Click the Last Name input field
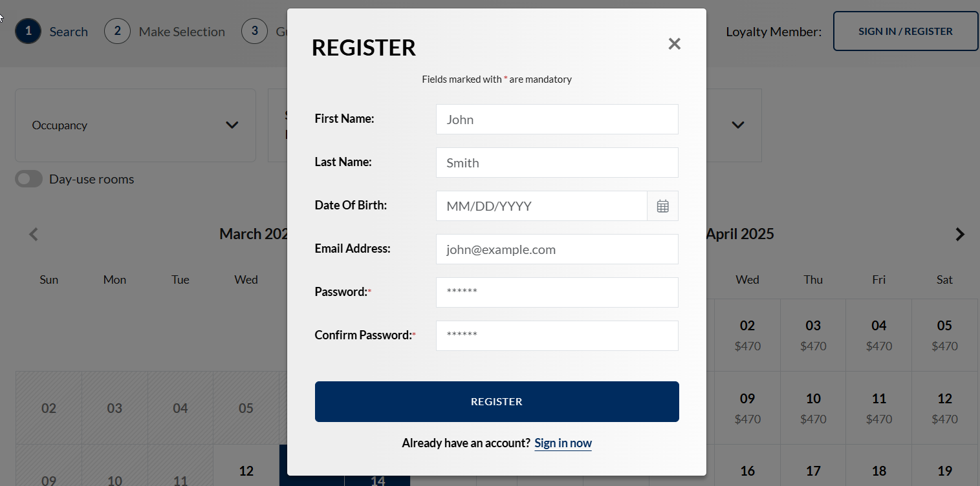The width and height of the screenshot is (980, 486). click(557, 163)
